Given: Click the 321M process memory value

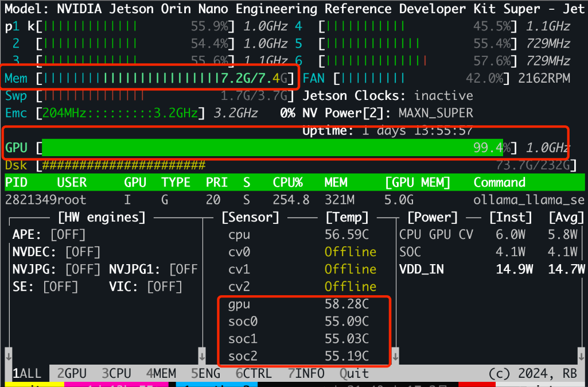Looking at the screenshot, I should (x=340, y=200).
